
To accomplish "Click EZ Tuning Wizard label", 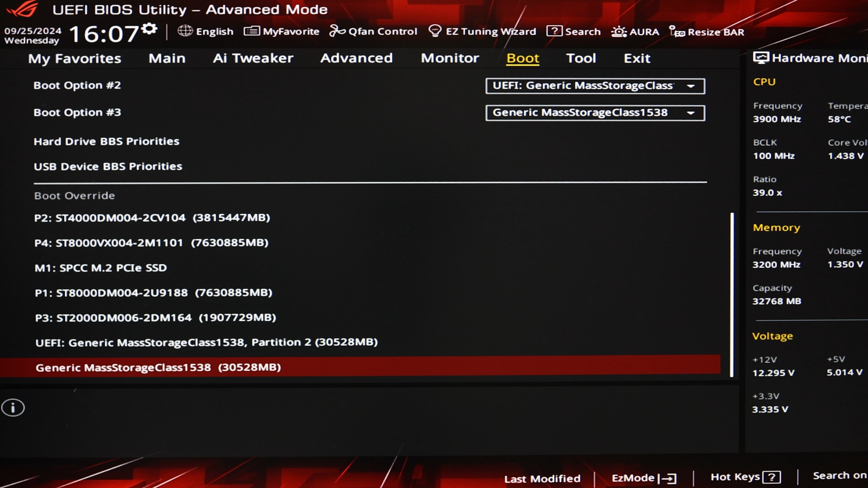I will 491,31.
